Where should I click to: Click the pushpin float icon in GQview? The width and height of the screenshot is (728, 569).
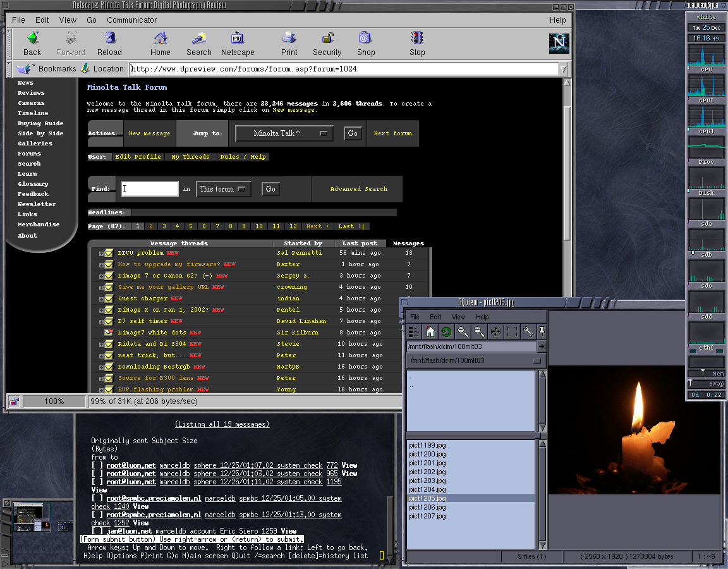pyautogui.click(x=542, y=332)
